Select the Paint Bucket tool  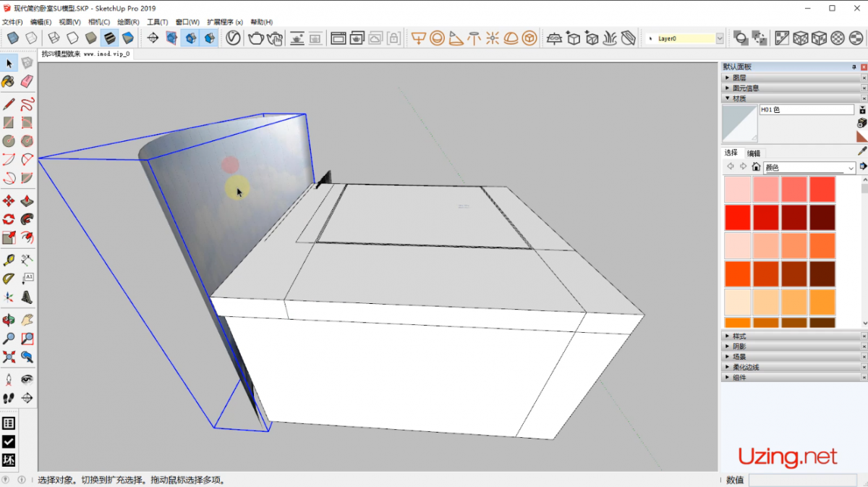coord(9,81)
